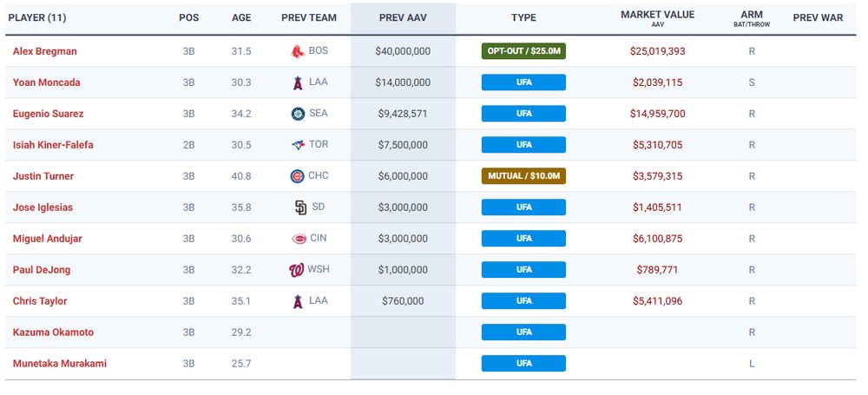
Task: Click the Angels logo in Yoan Moncada's row
Action: pos(298,82)
